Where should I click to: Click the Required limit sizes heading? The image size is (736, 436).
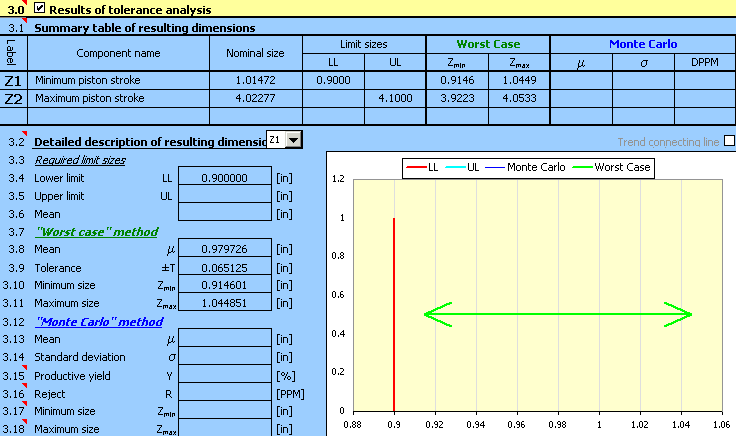80,160
